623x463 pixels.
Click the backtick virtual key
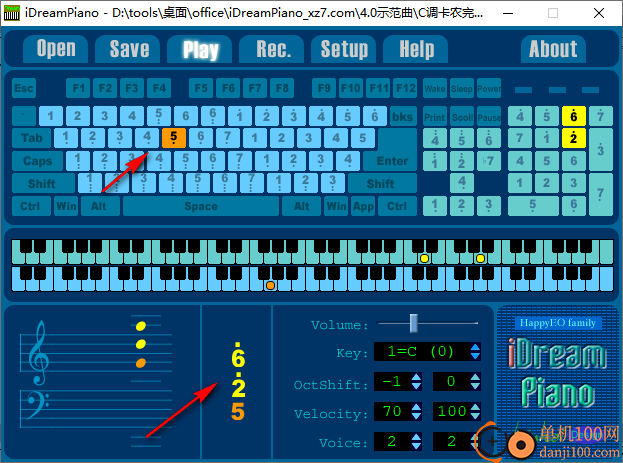click(24, 116)
